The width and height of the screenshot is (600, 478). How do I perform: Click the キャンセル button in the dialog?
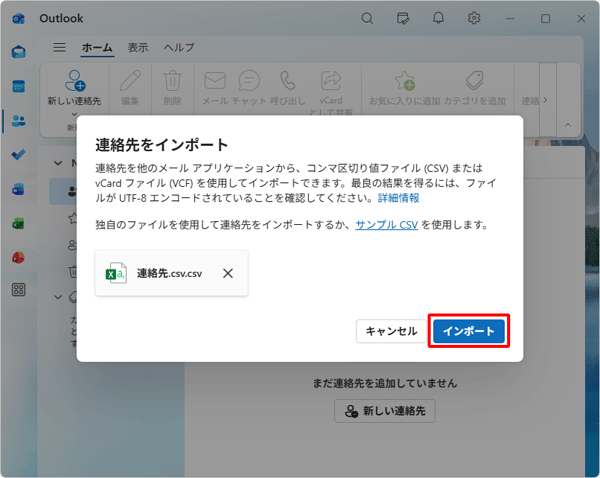click(x=391, y=331)
